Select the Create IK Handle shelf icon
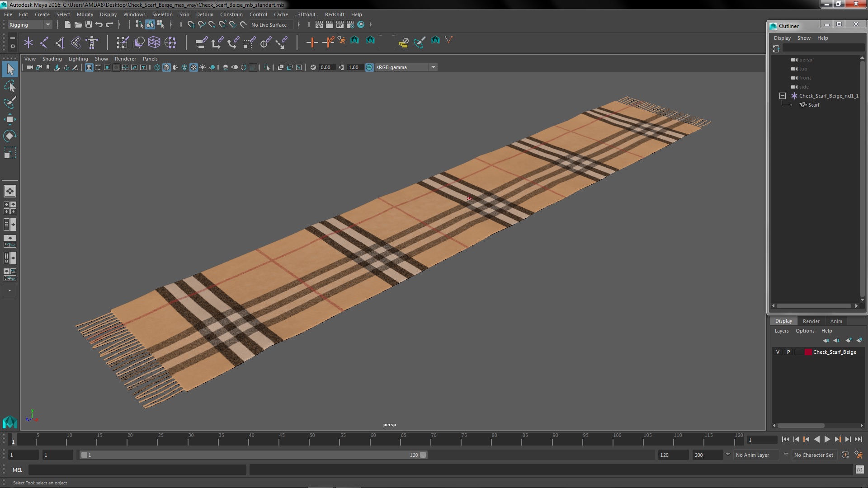Viewport: 868px width, 488px height. pyautogui.click(x=60, y=42)
